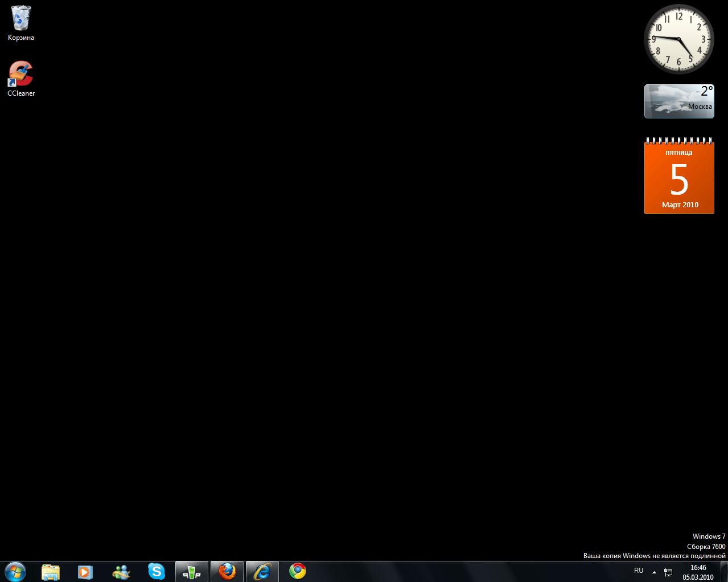This screenshot has width=728, height=582.
Task: Open Windows Media Player from the taskbar
Action: pos(85,572)
